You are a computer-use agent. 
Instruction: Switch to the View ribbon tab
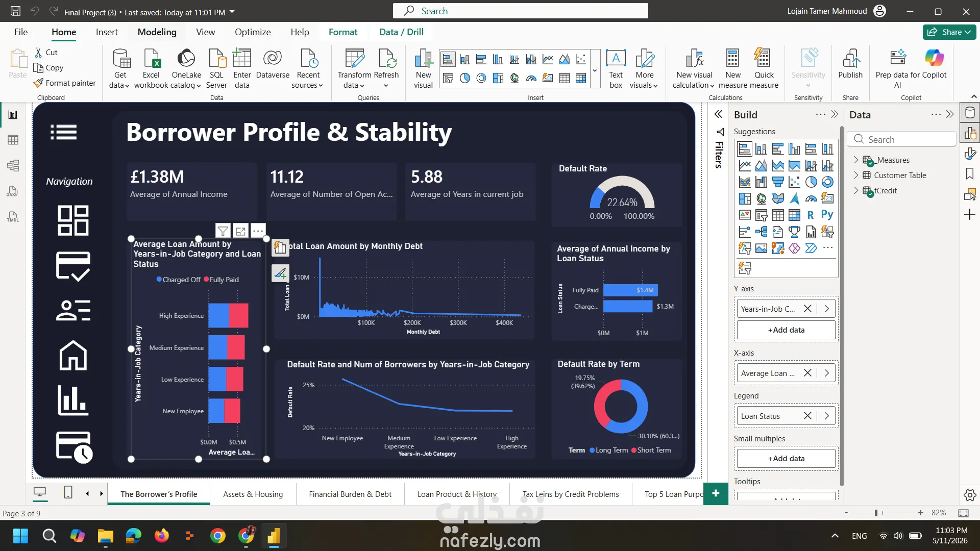point(205,32)
